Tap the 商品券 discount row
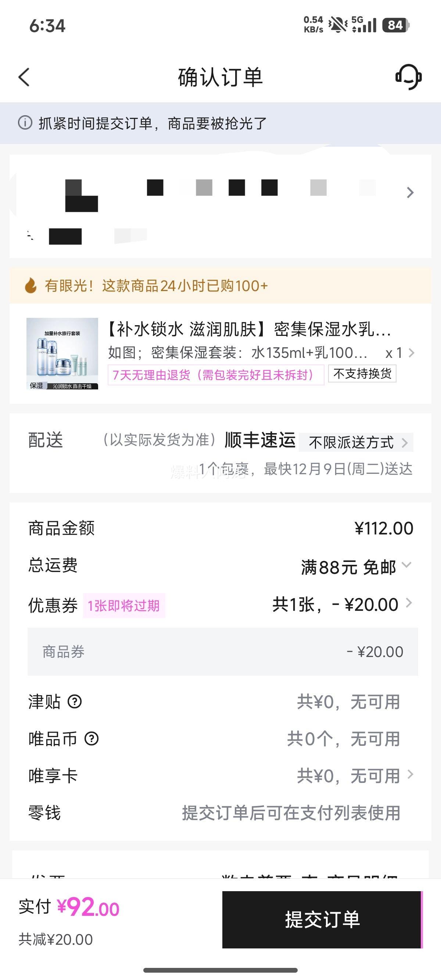 tap(222, 652)
